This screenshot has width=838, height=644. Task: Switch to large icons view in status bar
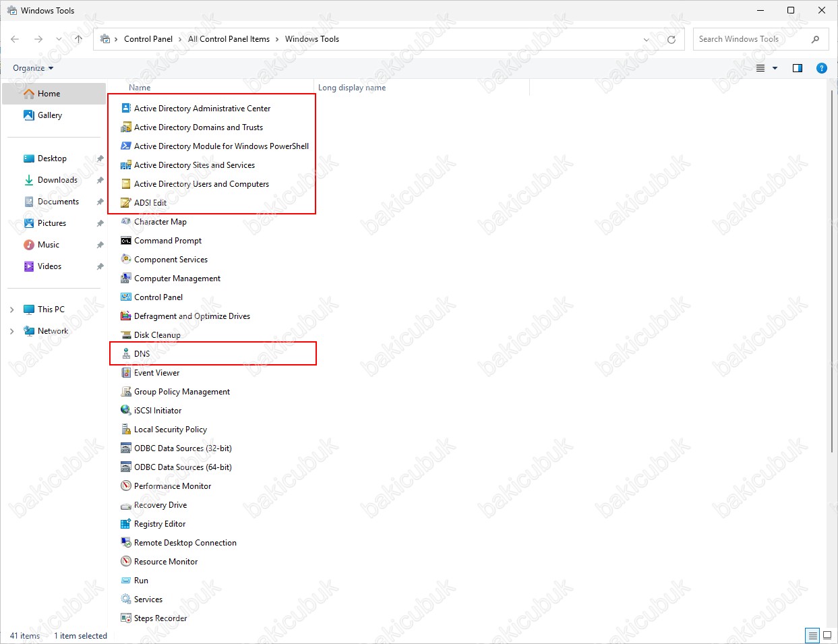point(827,635)
